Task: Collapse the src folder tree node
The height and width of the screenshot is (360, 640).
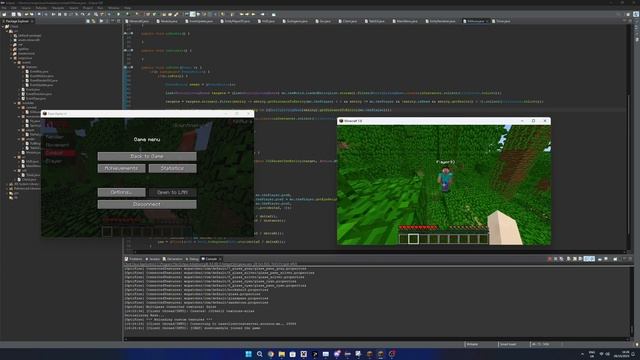Action: 7,31
